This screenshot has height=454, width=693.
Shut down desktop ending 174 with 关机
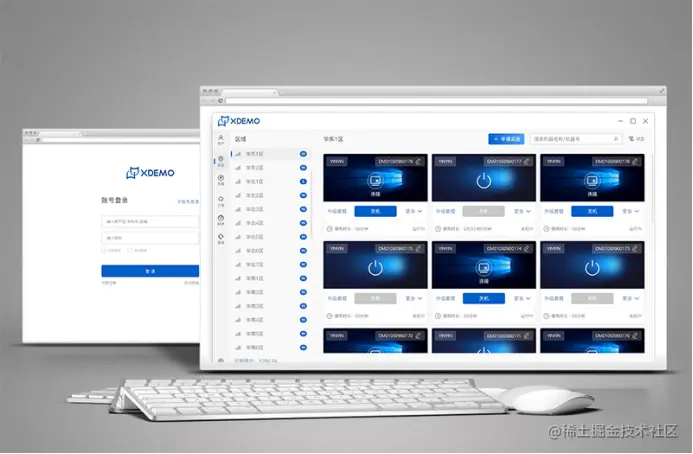(484, 298)
